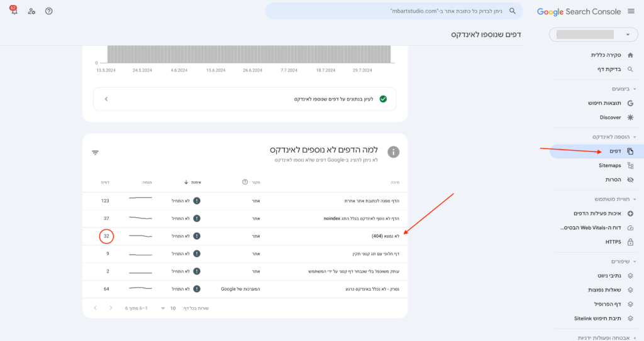Viewport: 644px width, 341px height.
Task: Click the hamburger main menu icon
Action: (x=631, y=11)
